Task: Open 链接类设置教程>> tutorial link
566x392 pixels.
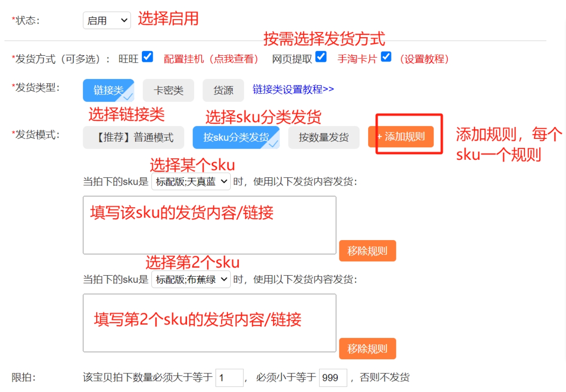Action: 293,89
